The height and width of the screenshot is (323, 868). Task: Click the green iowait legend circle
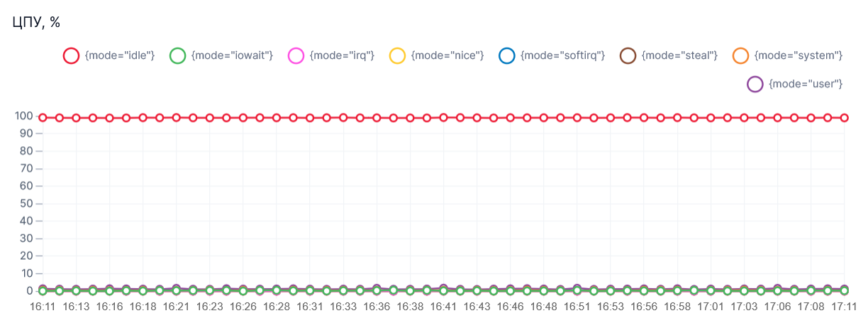[177, 55]
